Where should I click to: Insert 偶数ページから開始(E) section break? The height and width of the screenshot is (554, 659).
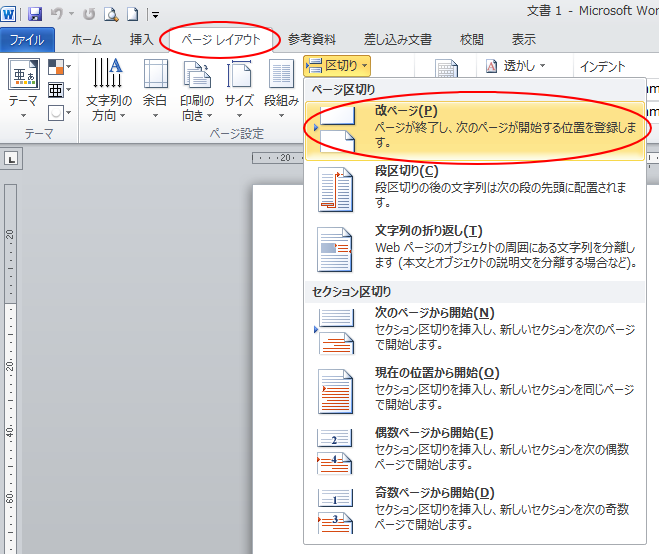pos(475,452)
